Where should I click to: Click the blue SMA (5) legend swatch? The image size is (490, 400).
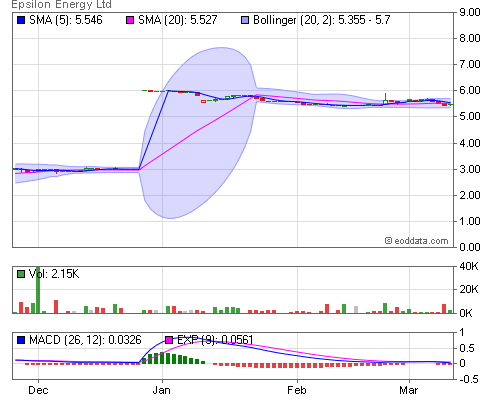(21, 20)
